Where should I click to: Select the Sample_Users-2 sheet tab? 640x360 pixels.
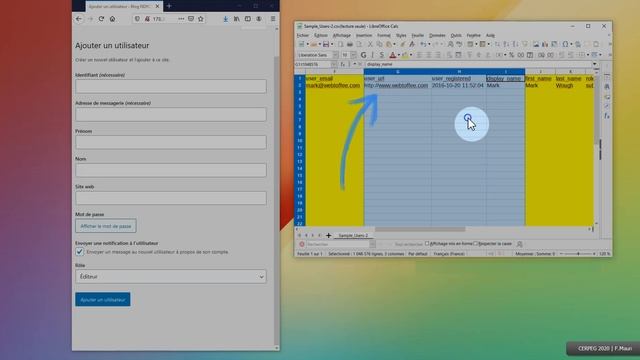[353, 236]
